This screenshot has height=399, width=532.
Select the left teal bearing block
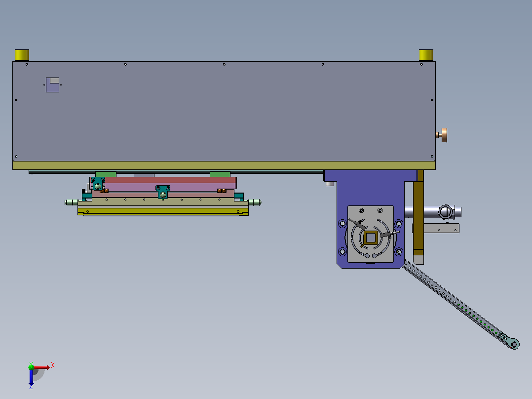click(98, 184)
